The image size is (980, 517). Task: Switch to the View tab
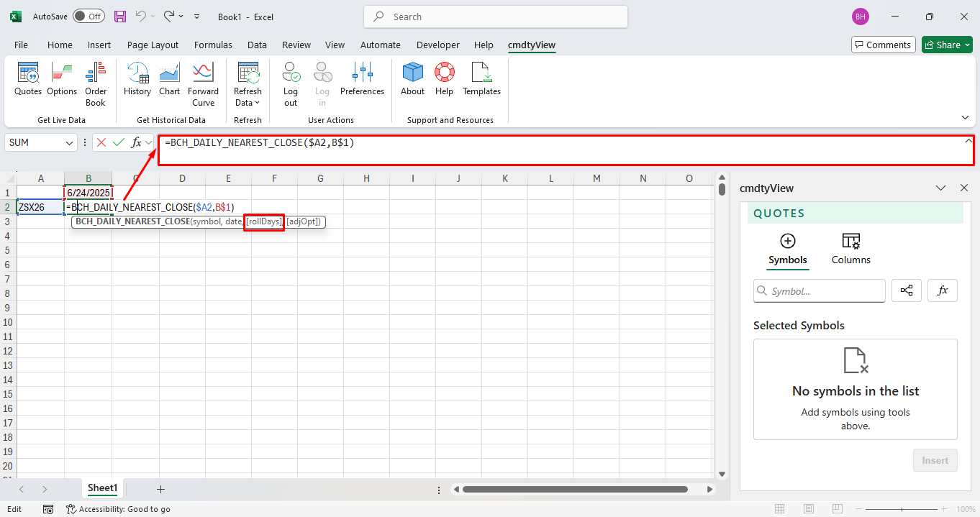pos(335,45)
